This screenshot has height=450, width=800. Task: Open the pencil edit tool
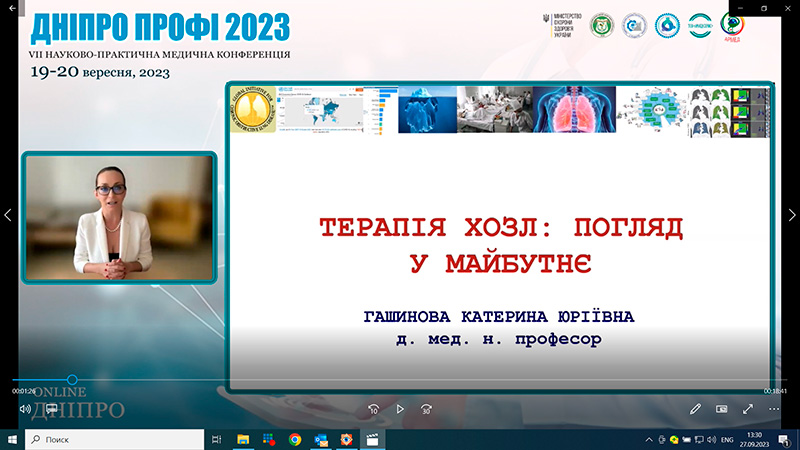pos(696,409)
